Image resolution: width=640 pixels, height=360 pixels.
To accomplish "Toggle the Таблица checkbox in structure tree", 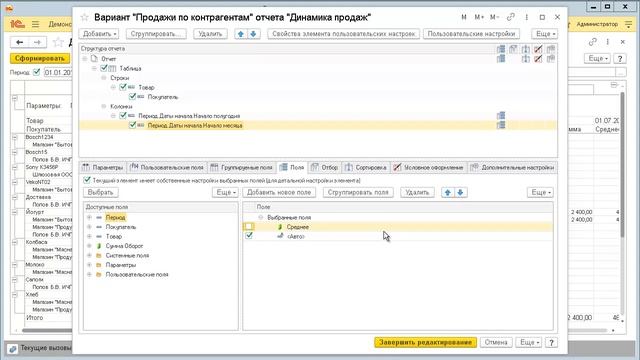I will pos(104,68).
